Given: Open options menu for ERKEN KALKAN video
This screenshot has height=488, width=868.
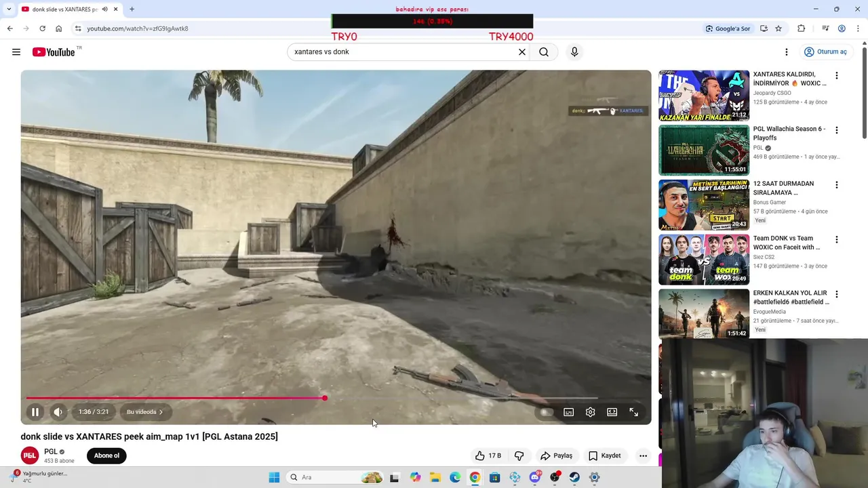Looking at the screenshot, I should coord(837,295).
